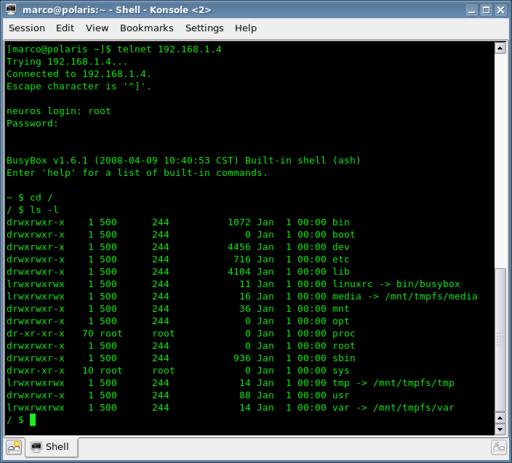Screen dimensions: 512x463
Task: Click the scroll-up arrow at top of scrollbar
Action: (x=500, y=48)
